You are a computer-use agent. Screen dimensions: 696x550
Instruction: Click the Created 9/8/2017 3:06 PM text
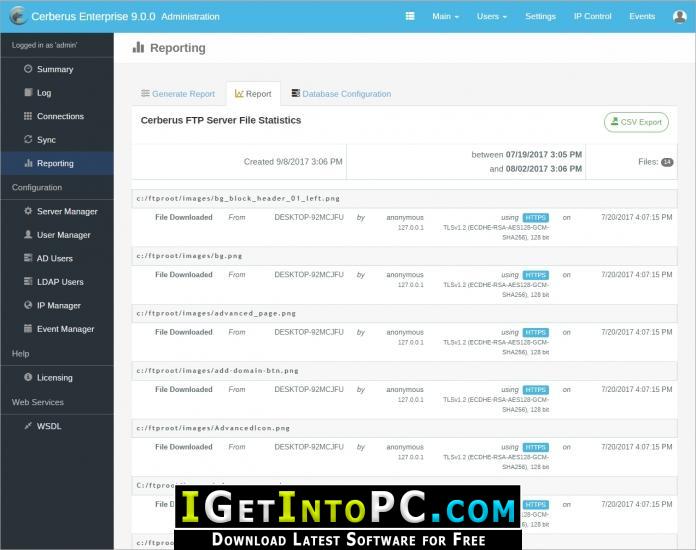click(x=293, y=162)
